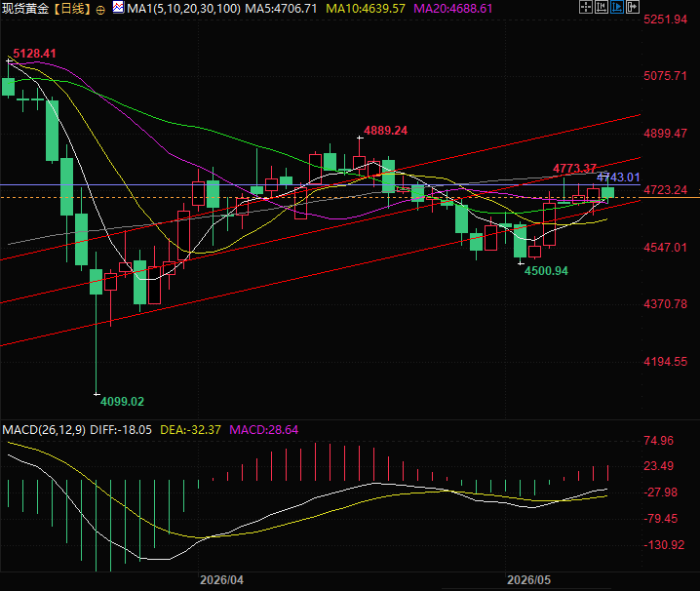Click the 4547.01 axis value
Image resolution: width=700 pixels, height=591 pixels.
coord(665,248)
